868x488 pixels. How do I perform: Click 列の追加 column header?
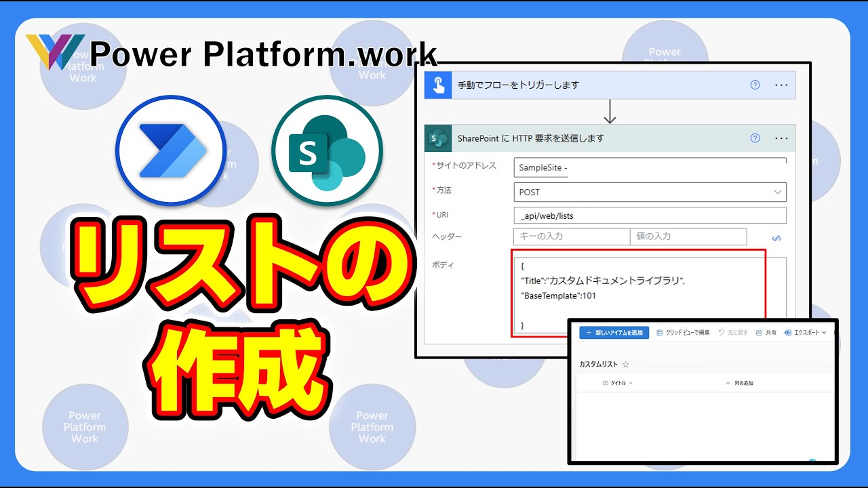[739, 383]
